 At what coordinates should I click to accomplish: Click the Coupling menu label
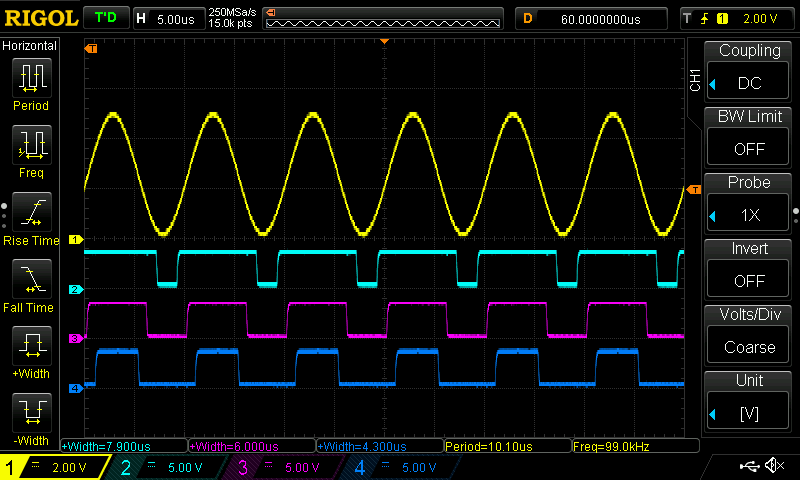click(749, 50)
